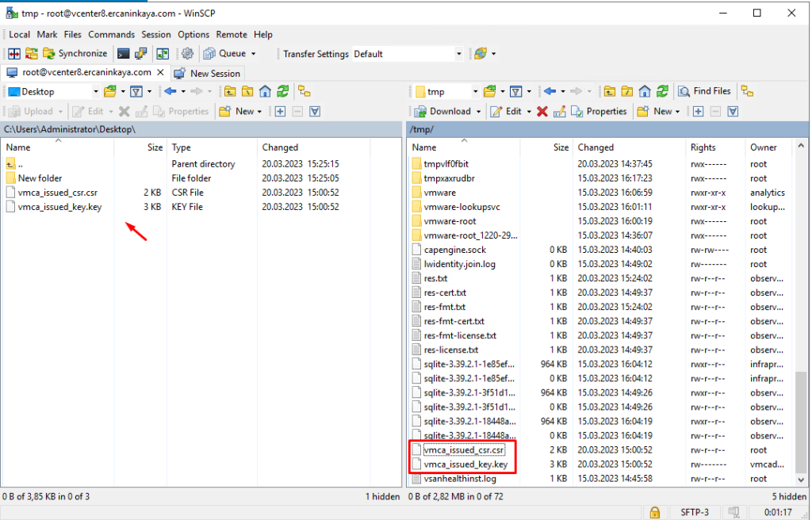Switch to the New Session tab

pos(207,73)
